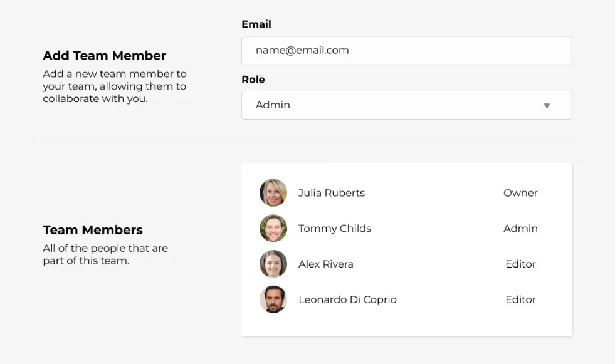The image size is (615, 364).
Task: Click the Email field label
Action: (x=256, y=24)
